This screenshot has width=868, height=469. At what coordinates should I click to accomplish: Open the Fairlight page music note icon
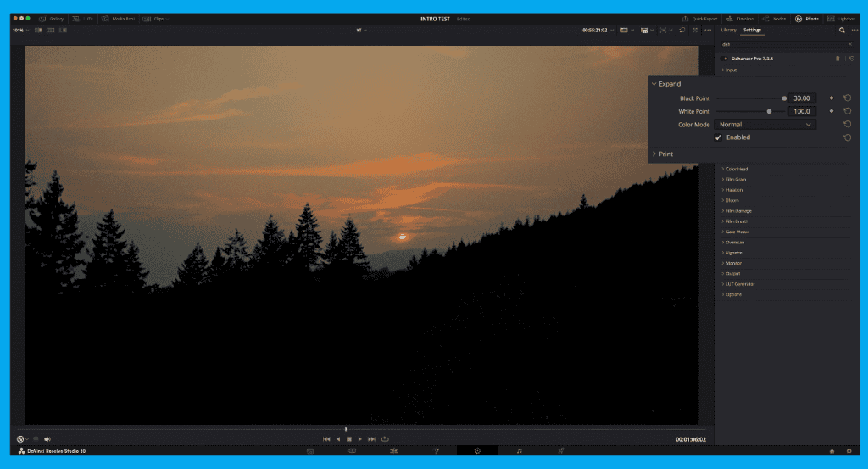tap(519, 451)
